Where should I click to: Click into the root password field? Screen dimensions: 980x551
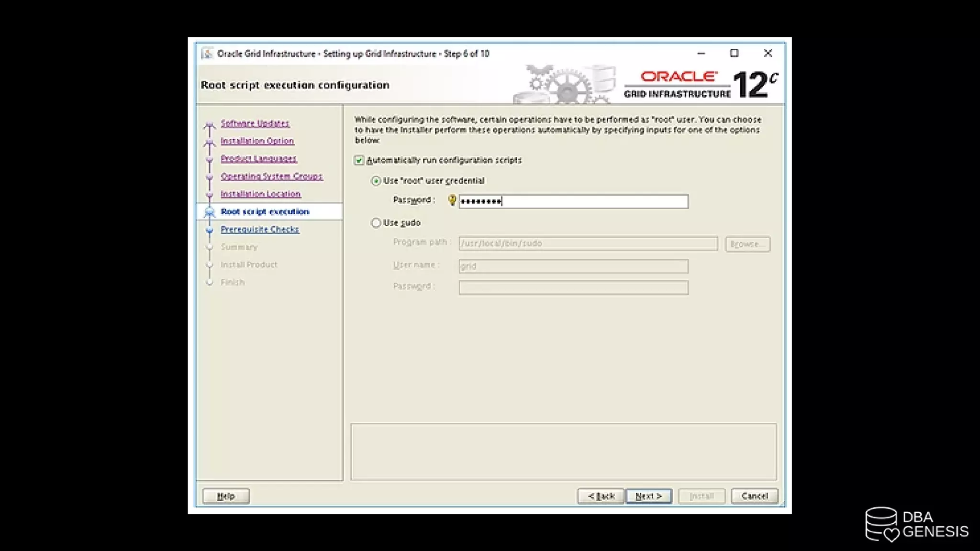pyautogui.click(x=573, y=201)
